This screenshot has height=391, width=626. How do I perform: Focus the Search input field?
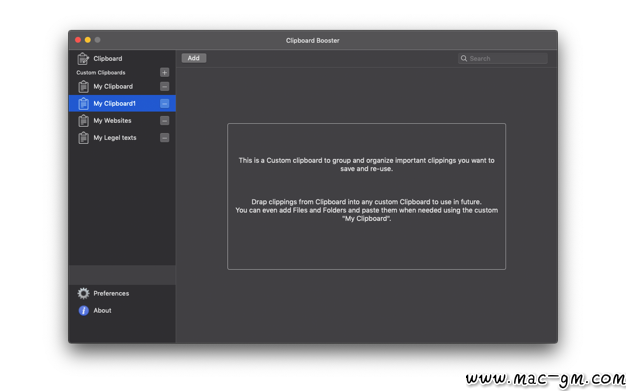[x=503, y=58]
